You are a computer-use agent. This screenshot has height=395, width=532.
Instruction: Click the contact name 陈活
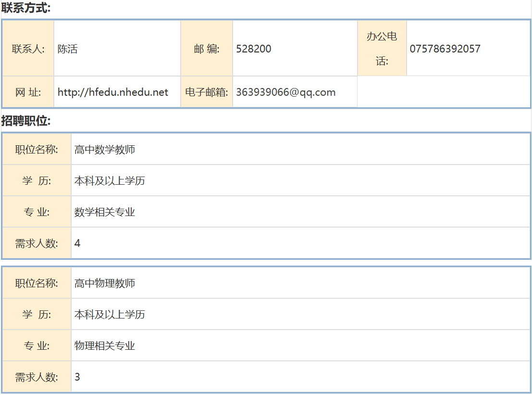[68, 49]
